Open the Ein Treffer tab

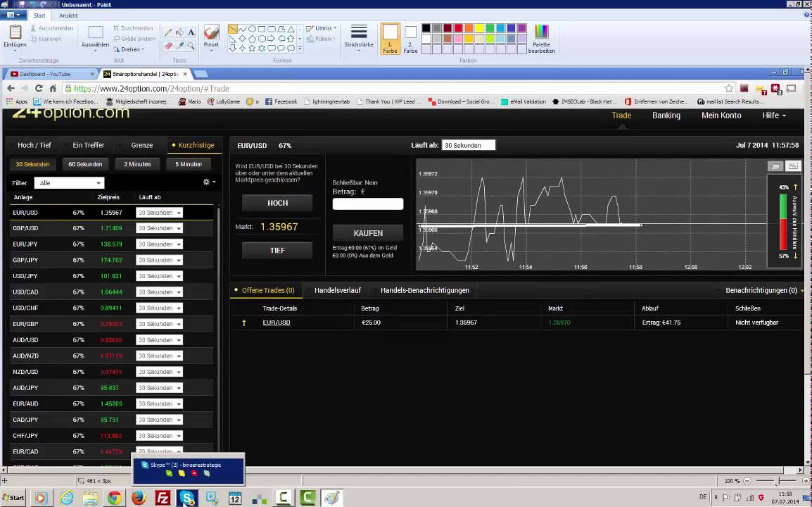click(88, 145)
